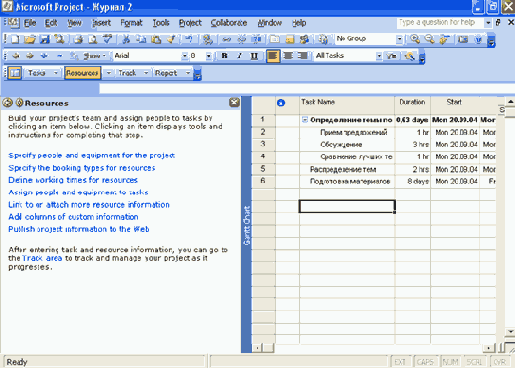This screenshot has height=368, width=515.
Task: Click the Cut scissors icon
Action: point(126,39)
